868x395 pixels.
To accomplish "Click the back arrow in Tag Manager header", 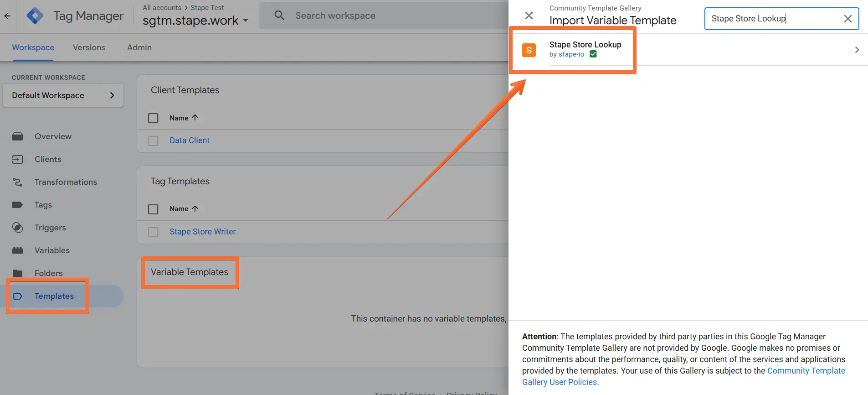I will [7, 16].
